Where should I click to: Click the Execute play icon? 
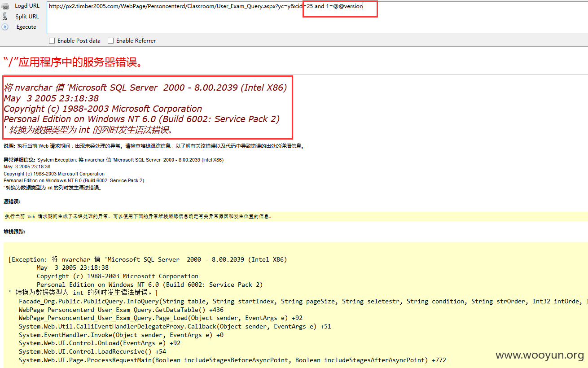coord(5,27)
